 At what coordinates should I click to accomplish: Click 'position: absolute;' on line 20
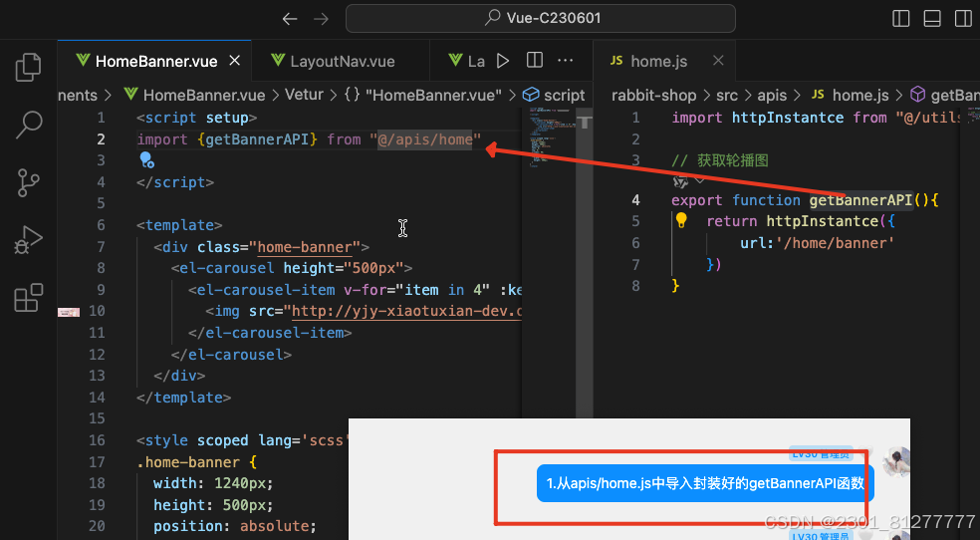(235, 526)
